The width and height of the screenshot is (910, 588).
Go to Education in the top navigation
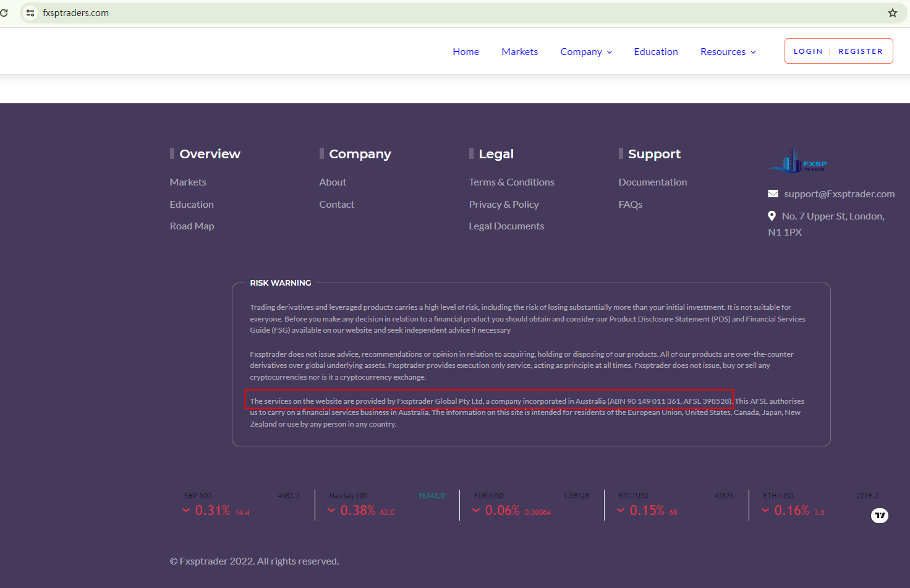(x=655, y=52)
